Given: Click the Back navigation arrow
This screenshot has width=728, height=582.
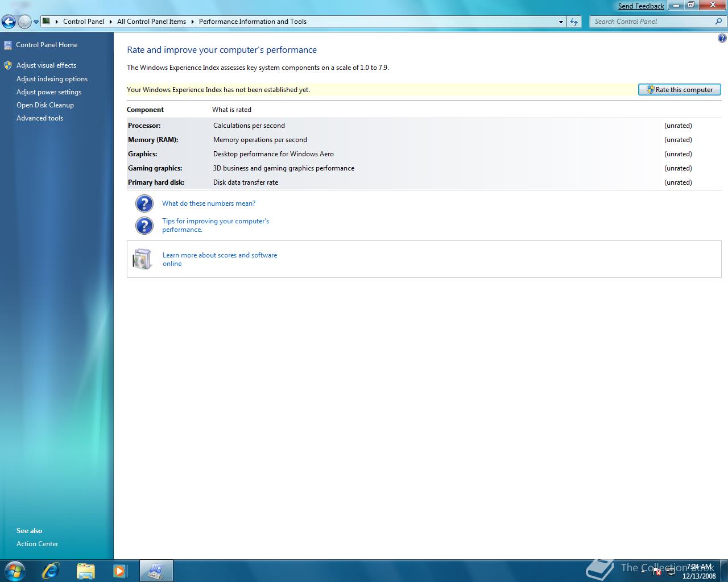Looking at the screenshot, I should click(x=9, y=22).
